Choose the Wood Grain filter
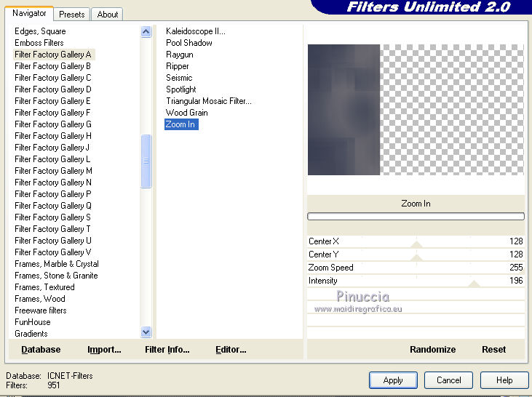Viewport: 532px width, 397px height. (x=186, y=113)
